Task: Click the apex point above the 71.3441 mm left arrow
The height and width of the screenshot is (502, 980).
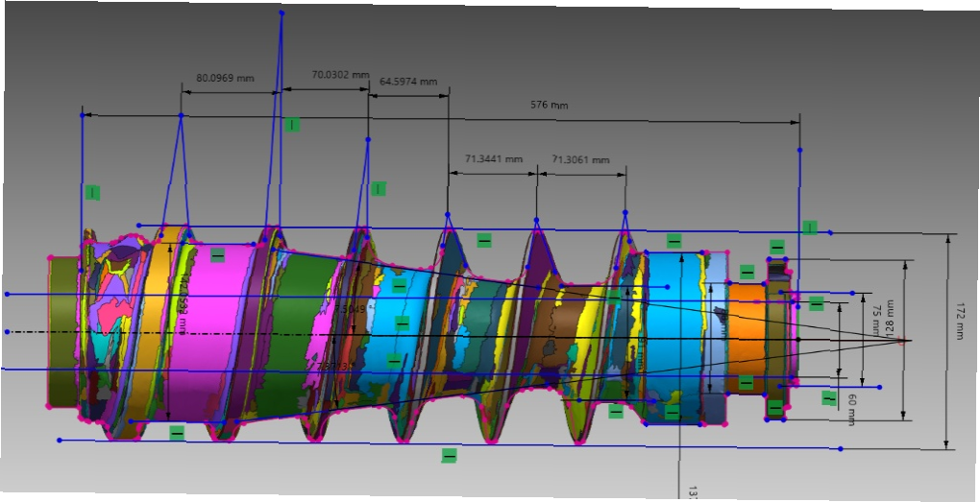Action: [448, 215]
